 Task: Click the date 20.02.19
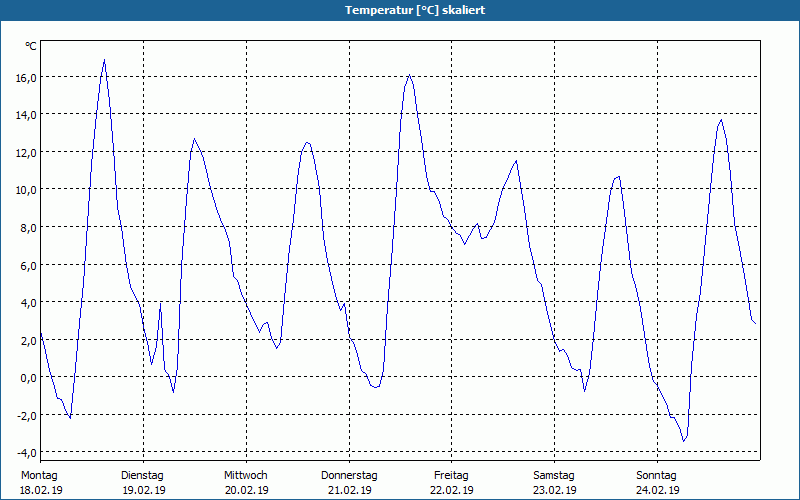246,490
